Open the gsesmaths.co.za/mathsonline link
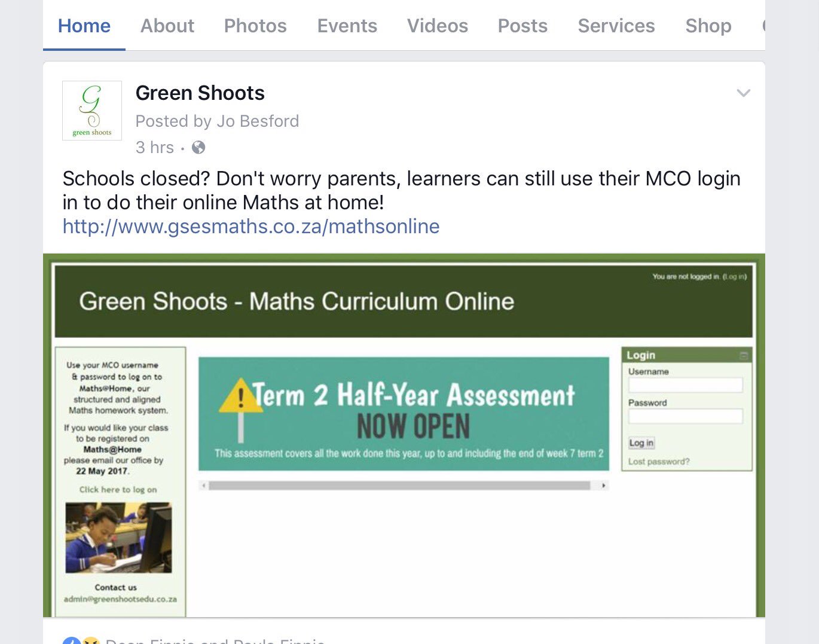The image size is (819, 644). [250, 226]
